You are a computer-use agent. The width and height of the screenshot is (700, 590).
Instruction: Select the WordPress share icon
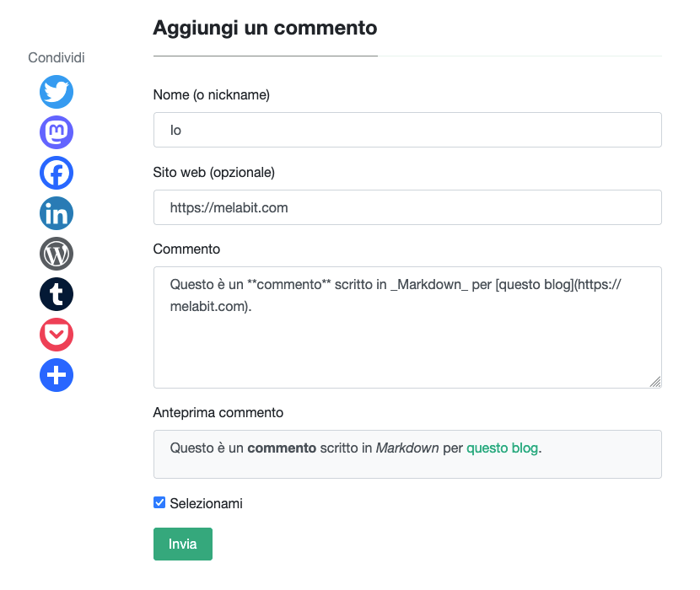(56, 254)
